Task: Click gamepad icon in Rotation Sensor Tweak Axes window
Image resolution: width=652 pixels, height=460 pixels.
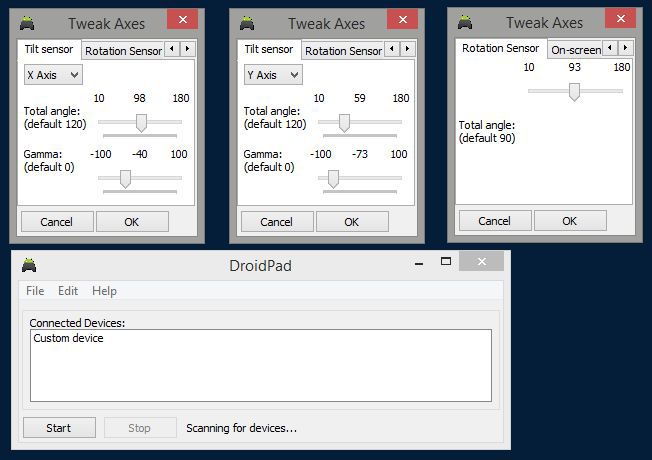Action: 465,22
